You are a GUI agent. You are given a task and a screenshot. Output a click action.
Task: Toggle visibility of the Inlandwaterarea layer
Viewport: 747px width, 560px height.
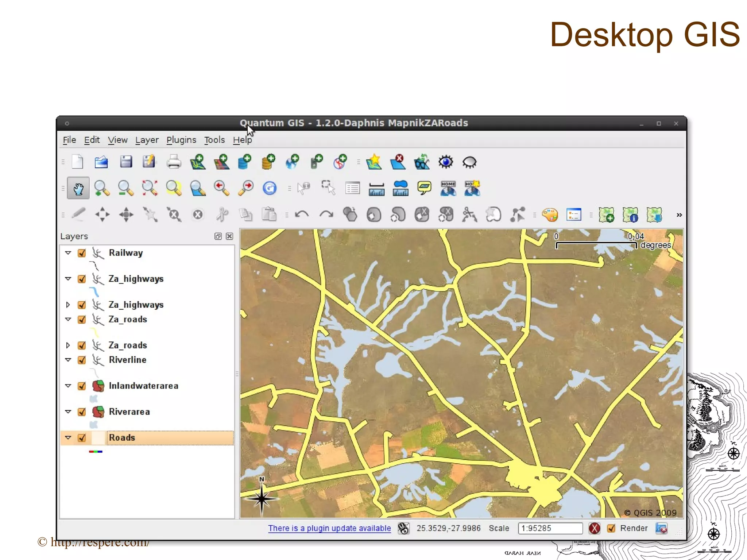click(82, 386)
